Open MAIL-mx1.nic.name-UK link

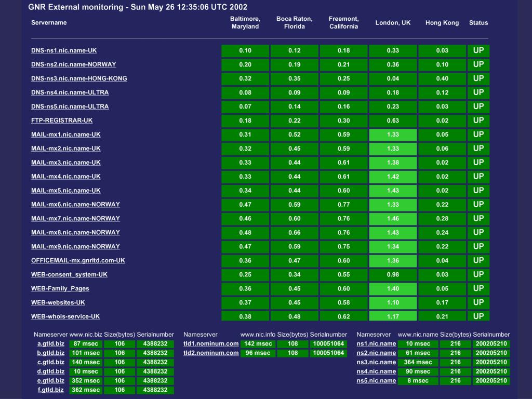click(66, 135)
